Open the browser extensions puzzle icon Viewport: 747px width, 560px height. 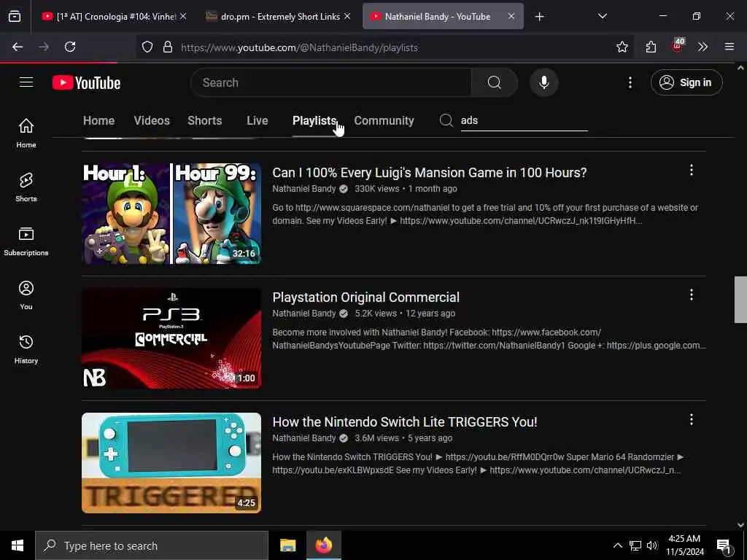coord(651,47)
